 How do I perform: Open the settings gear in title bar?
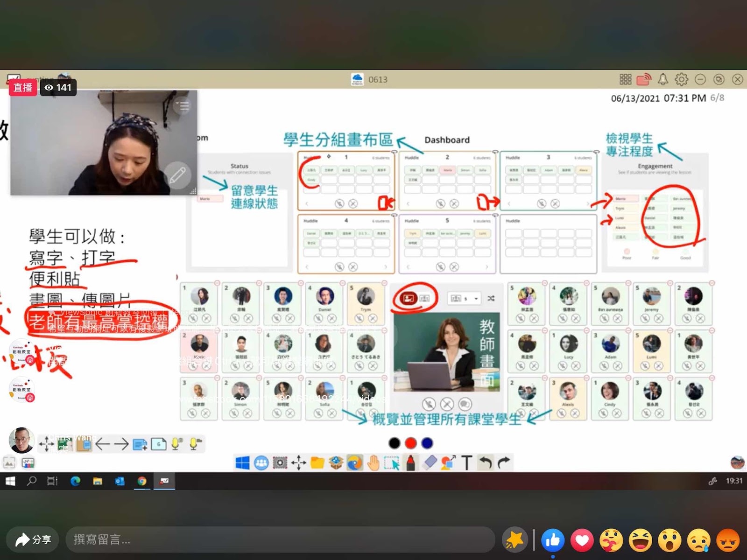tap(681, 79)
